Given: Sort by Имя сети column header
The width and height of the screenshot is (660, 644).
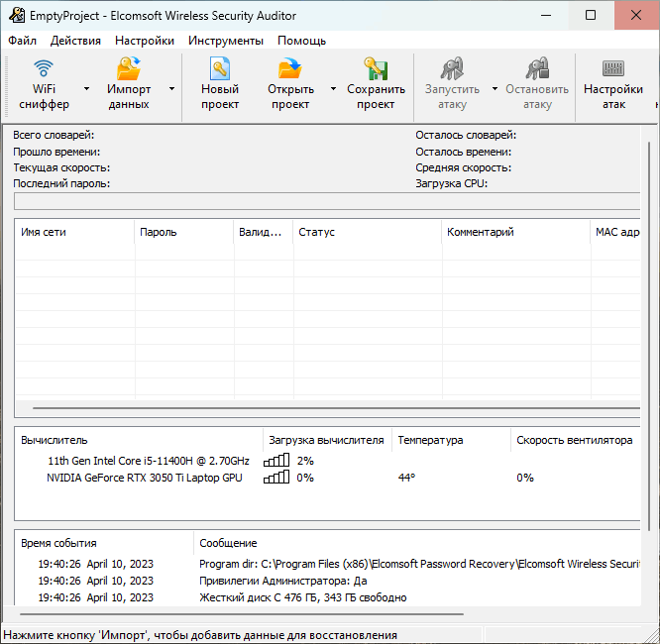Looking at the screenshot, I should point(75,232).
